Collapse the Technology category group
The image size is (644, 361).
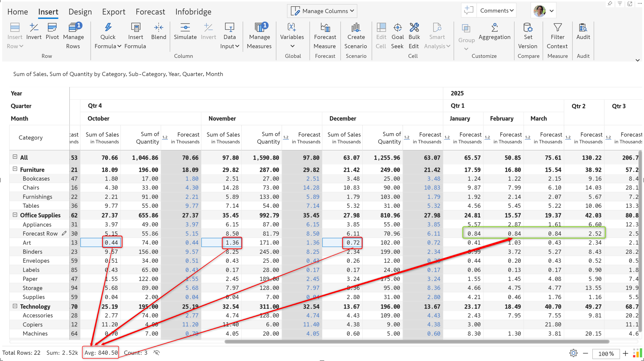coord(15,306)
